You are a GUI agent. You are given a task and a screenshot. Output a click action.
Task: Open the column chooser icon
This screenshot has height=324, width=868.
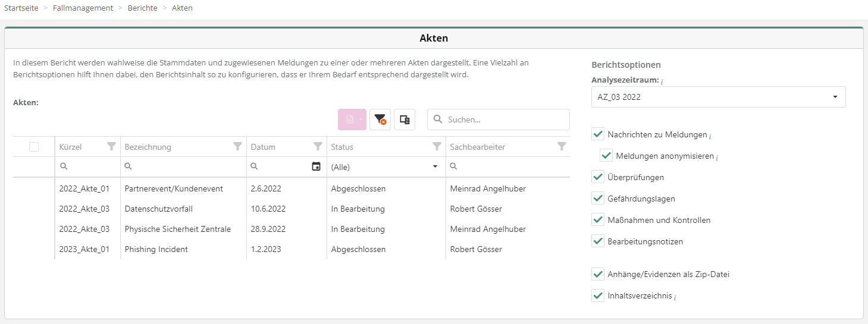[x=405, y=119]
